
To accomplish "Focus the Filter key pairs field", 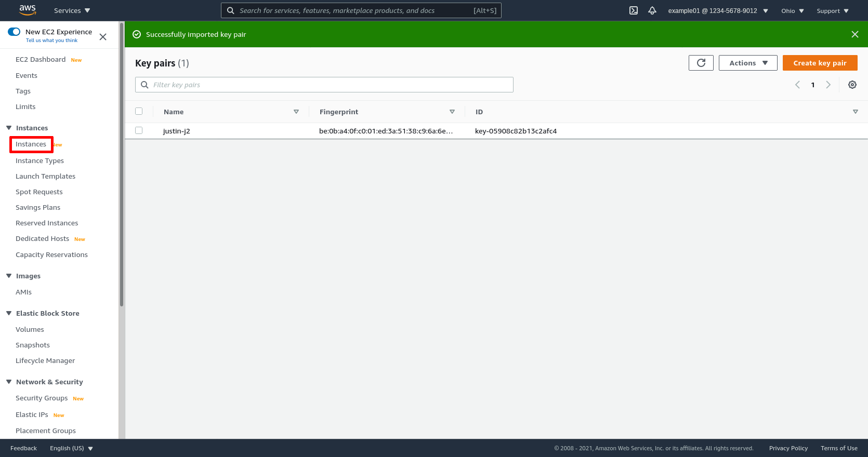I will point(324,85).
